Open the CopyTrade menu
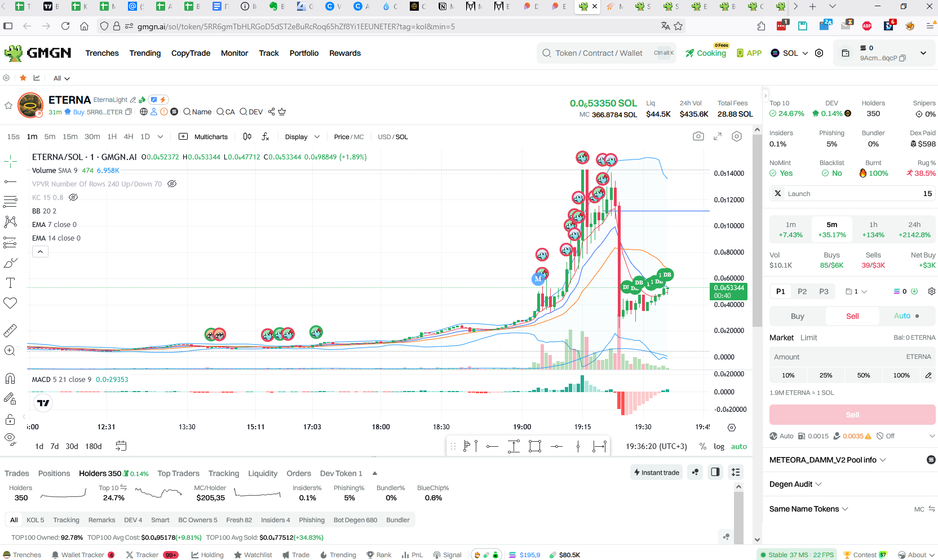The height and width of the screenshot is (560, 938). (191, 53)
